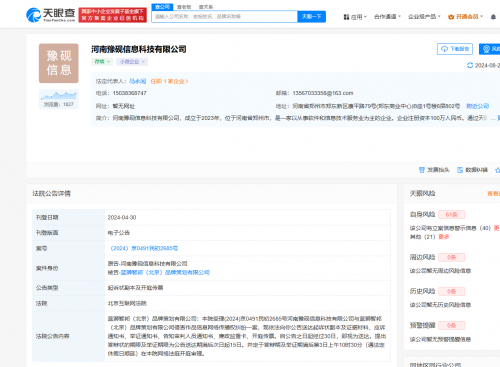Open the case number (2024) link

tap(144, 248)
